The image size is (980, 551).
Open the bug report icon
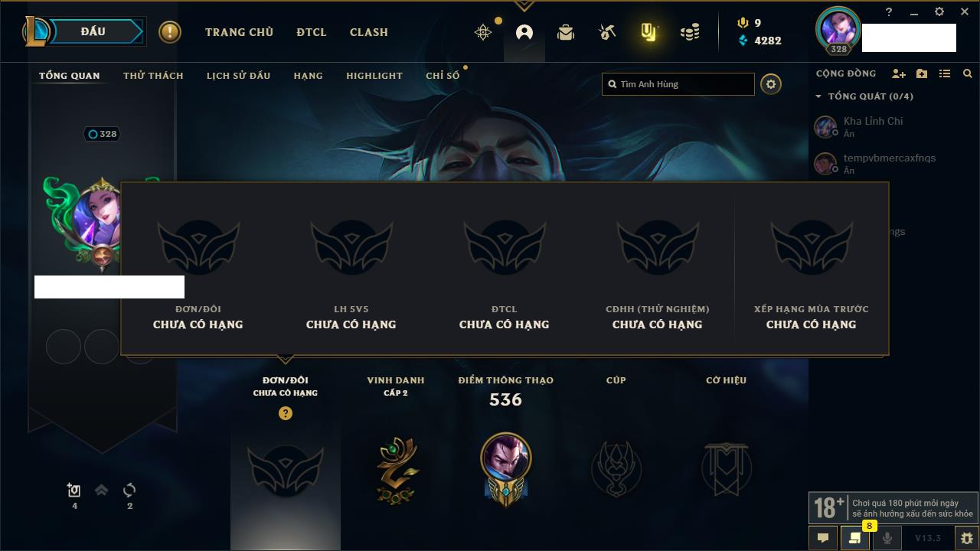(966, 538)
